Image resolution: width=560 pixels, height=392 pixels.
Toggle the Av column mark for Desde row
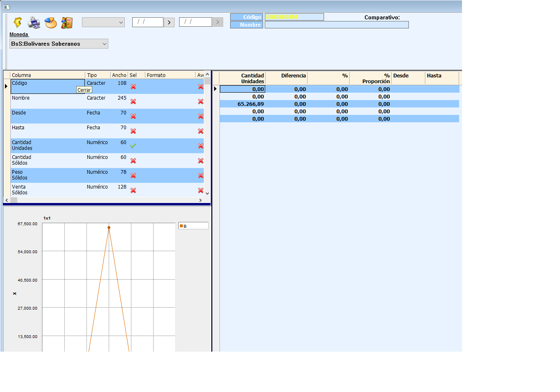pos(201,116)
